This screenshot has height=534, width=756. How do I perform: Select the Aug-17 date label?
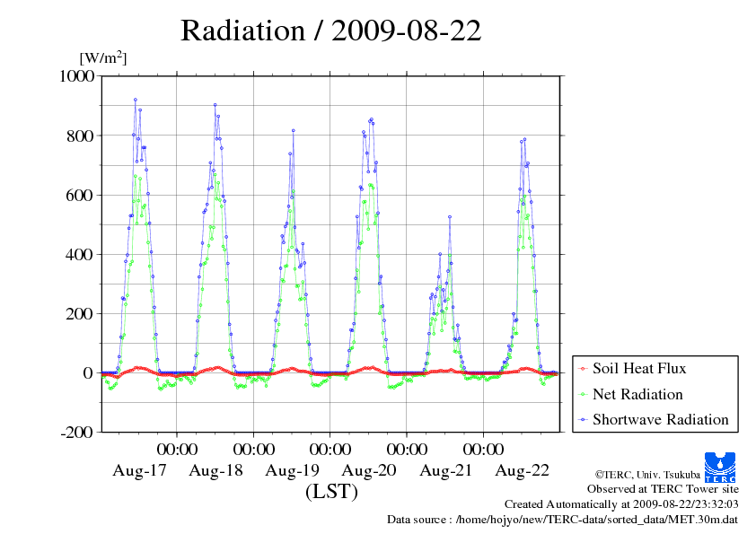click(x=139, y=470)
